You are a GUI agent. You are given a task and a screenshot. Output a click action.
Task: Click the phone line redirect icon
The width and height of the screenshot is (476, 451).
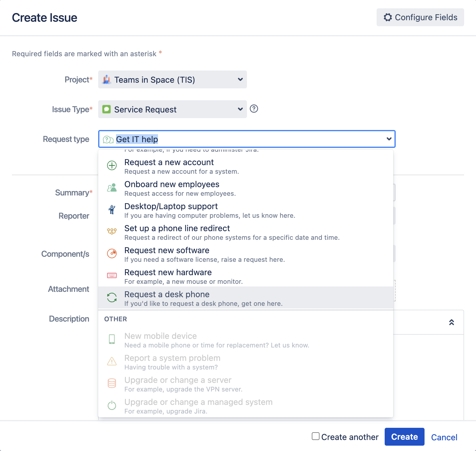[x=112, y=231]
